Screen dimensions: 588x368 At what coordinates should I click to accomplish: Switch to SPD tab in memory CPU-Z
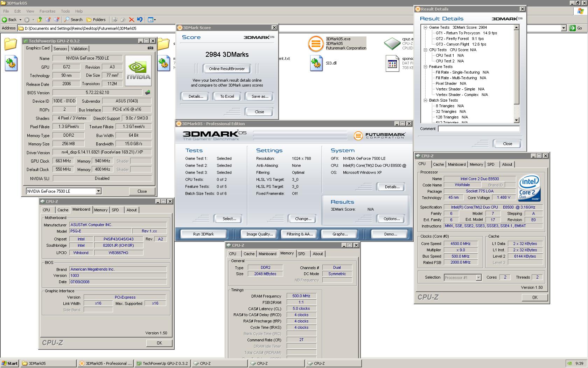click(301, 254)
